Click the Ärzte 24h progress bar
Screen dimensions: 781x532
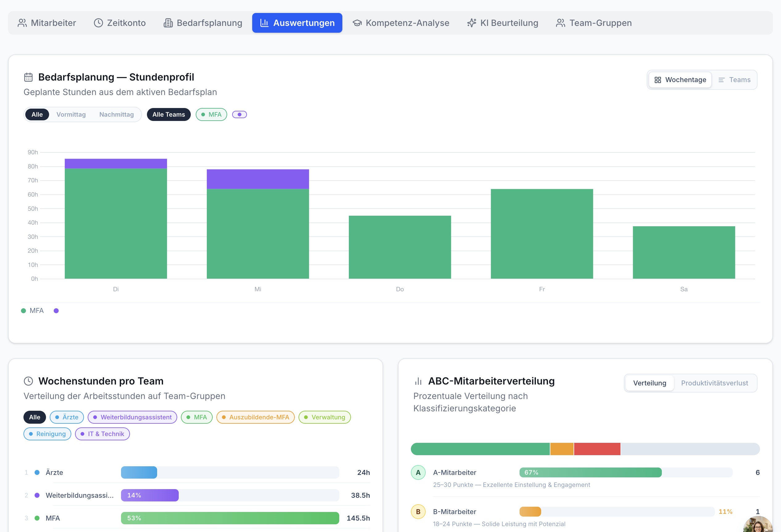230,472
